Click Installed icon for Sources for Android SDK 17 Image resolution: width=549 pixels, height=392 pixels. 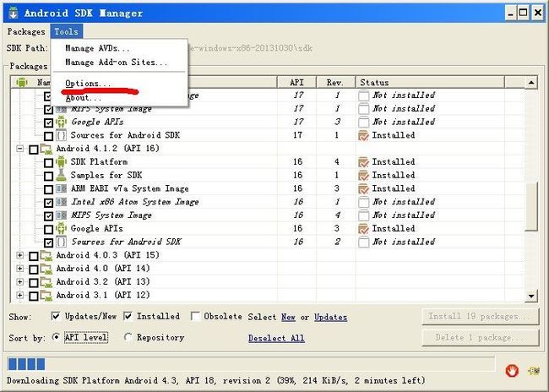click(x=364, y=135)
